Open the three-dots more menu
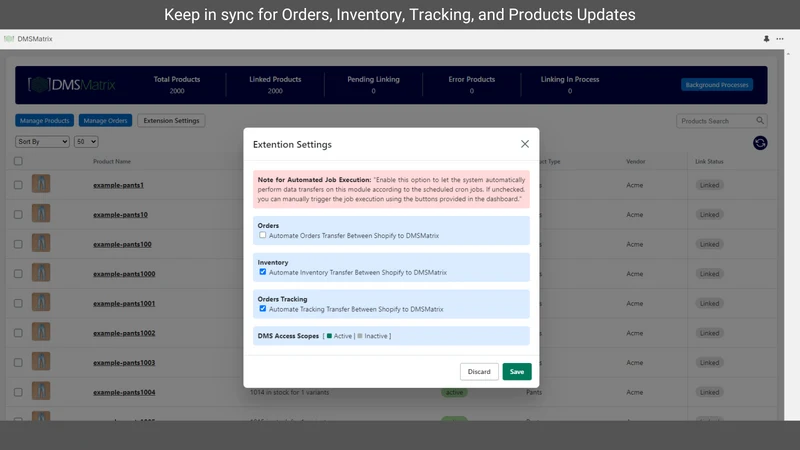Image resolution: width=800 pixels, height=450 pixels. [x=780, y=39]
